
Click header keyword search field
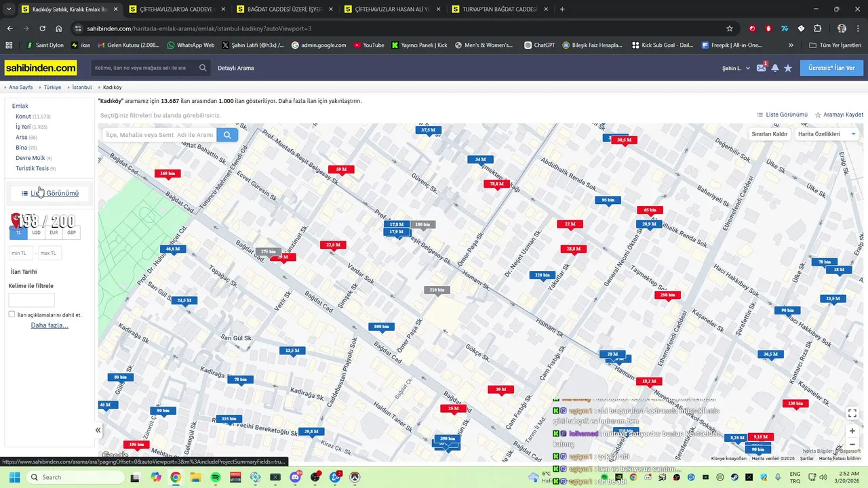pos(144,68)
